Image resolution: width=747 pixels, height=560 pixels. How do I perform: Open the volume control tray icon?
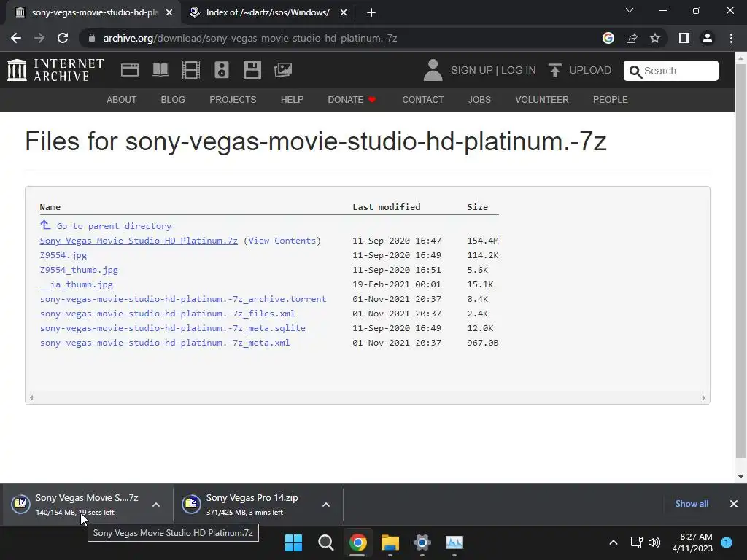pos(654,542)
